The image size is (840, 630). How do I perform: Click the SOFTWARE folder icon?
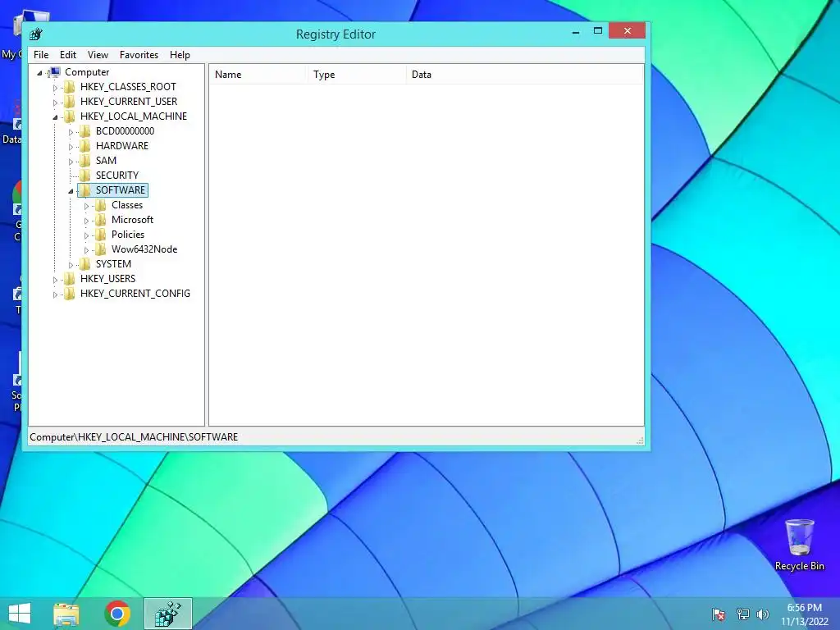(x=84, y=190)
